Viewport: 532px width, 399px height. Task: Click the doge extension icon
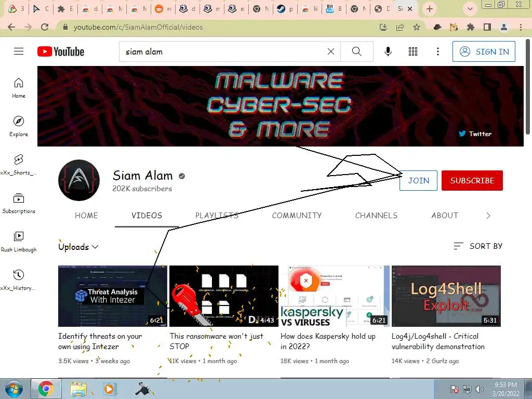454,27
